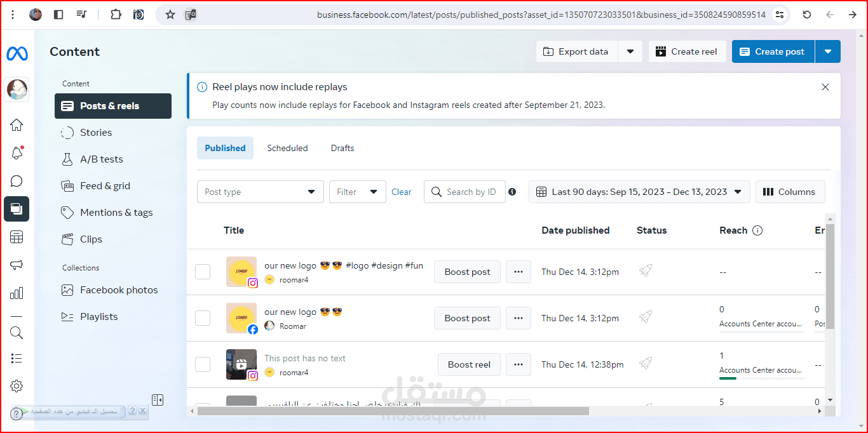Viewport: 868px width, 433px height.
Task: Select Posts & reels in sidebar
Action: pyautogui.click(x=113, y=106)
